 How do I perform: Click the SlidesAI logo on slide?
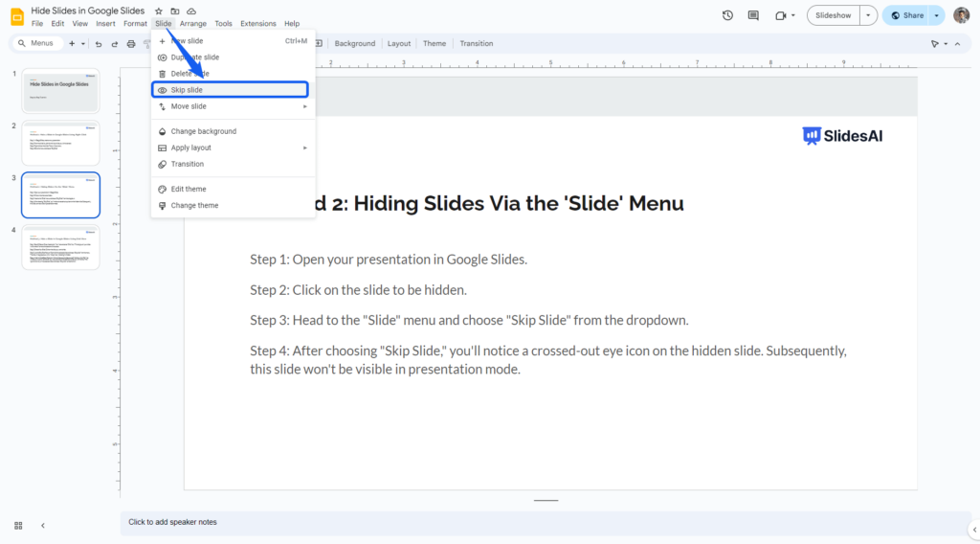[x=842, y=136]
